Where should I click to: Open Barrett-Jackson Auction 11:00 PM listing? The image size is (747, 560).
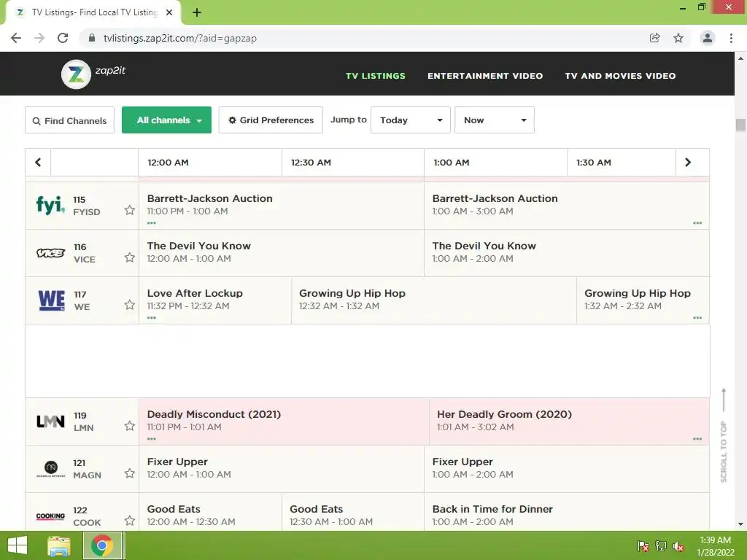(282, 205)
